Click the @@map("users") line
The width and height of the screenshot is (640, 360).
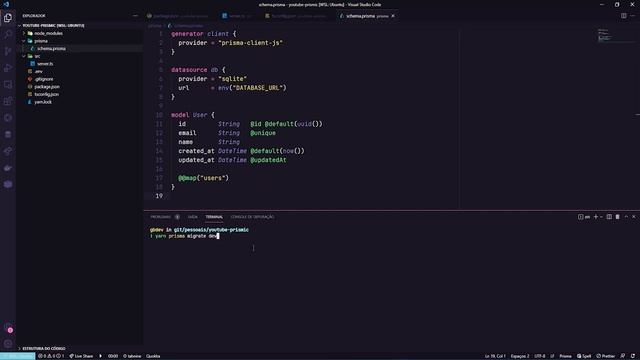[x=203, y=178]
